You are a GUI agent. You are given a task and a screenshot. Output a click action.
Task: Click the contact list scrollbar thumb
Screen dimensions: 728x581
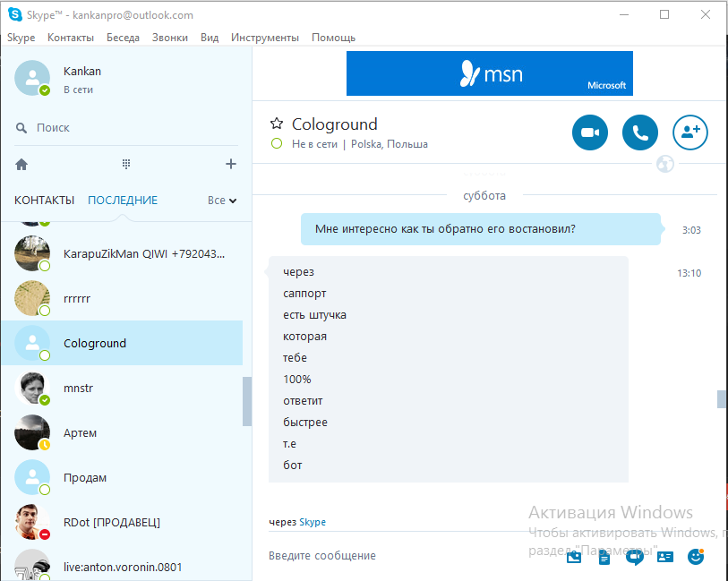tap(247, 401)
